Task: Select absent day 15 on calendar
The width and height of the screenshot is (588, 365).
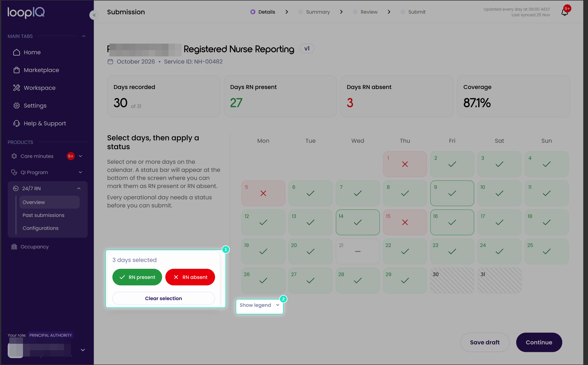Action: tap(405, 222)
